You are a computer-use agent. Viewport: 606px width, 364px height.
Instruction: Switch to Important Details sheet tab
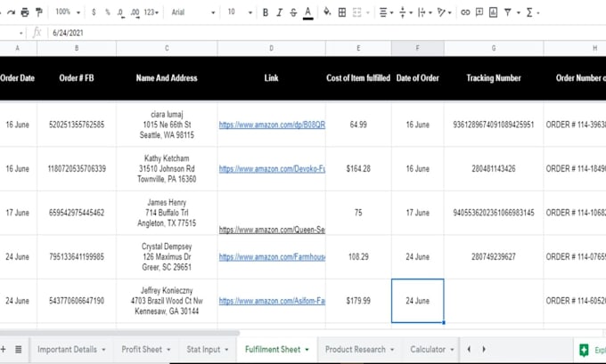click(x=67, y=350)
